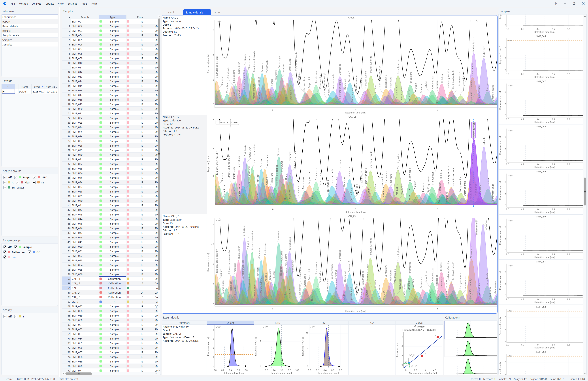Click the Default layout name cell
Screen dimensions: 588x381
[x=25, y=92]
